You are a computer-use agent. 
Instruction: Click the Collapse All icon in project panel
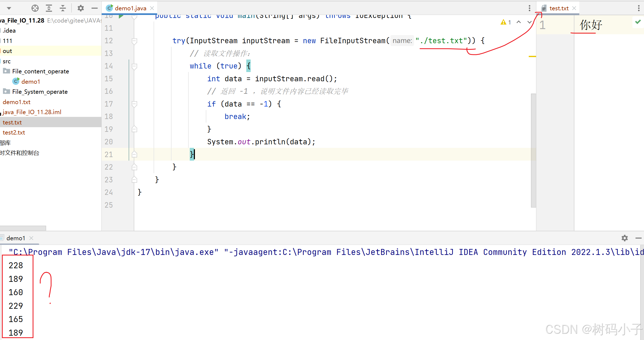pyautogui.click(x=63, y=8)
